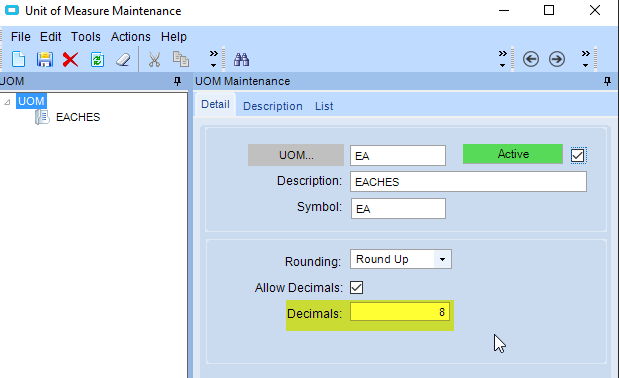Screen dimensions: 619x378
Task: Select the UOM root tree item
Action: click(x=31, y=101)
